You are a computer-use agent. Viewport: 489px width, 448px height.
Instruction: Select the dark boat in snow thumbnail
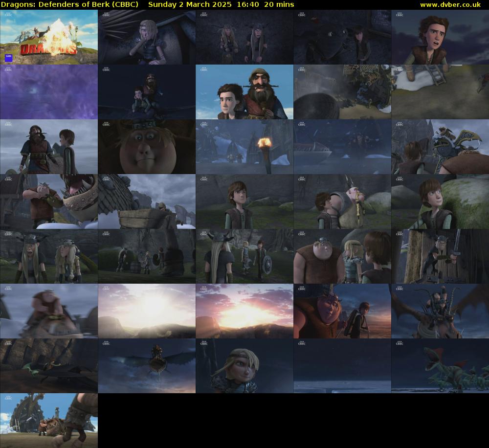coord(342,147)
